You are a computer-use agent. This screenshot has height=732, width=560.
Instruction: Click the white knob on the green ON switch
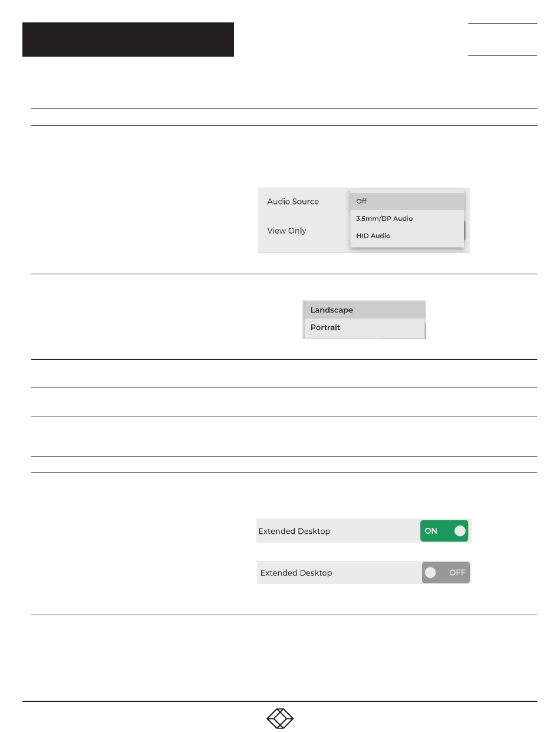coord(460,531)
